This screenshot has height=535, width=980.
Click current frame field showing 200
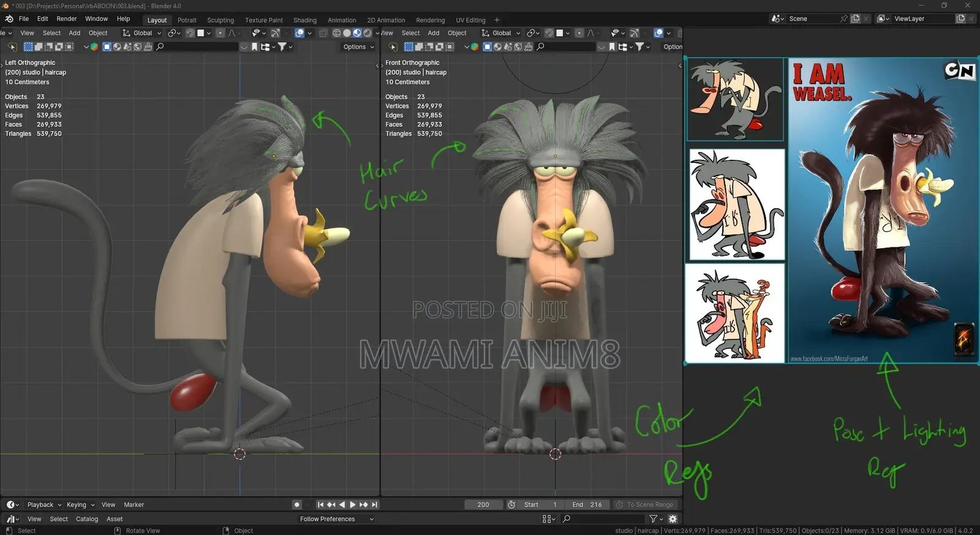pyautogui.click(x=483, y=505)
